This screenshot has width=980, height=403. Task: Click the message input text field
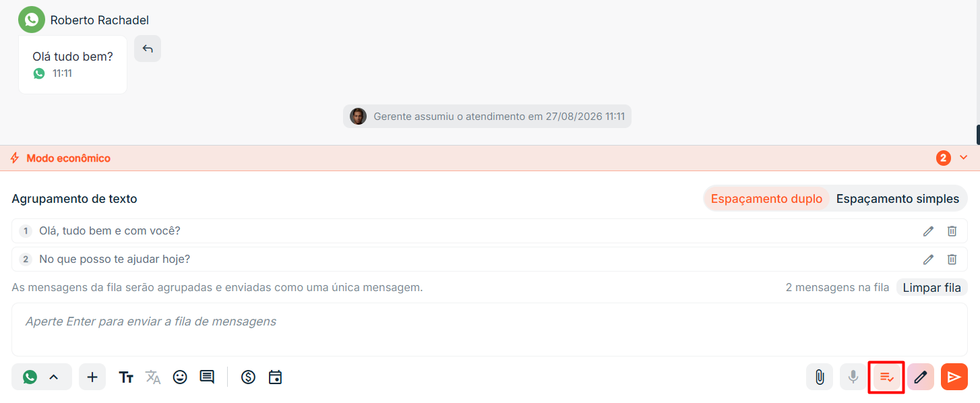point(489,330)
